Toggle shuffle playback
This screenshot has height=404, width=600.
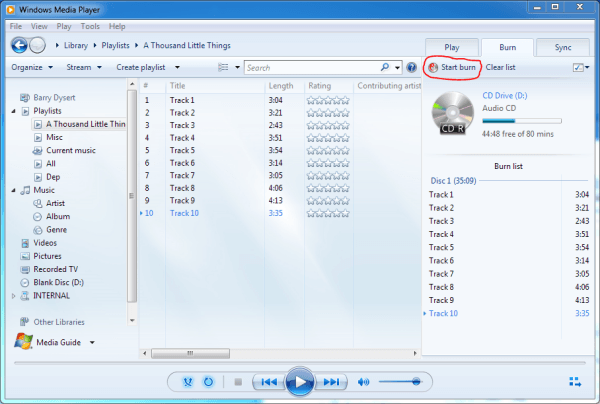pyautogui.click(x=188, y=382)
